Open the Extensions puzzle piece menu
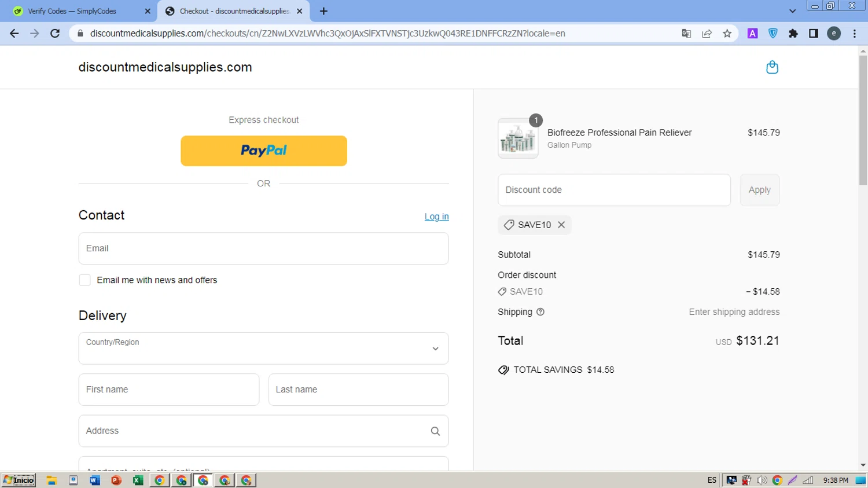Viewport: 868px width, 488px height. tap(793, 34)
